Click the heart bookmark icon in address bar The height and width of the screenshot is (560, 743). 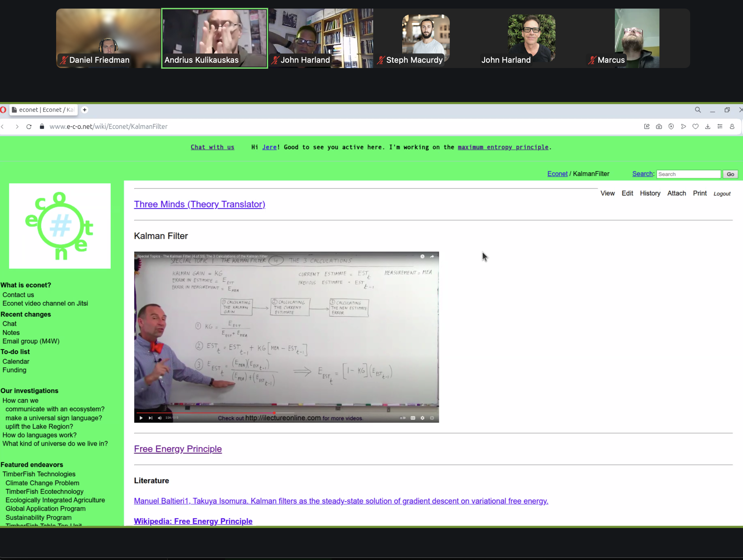click(x=695, y=127)
